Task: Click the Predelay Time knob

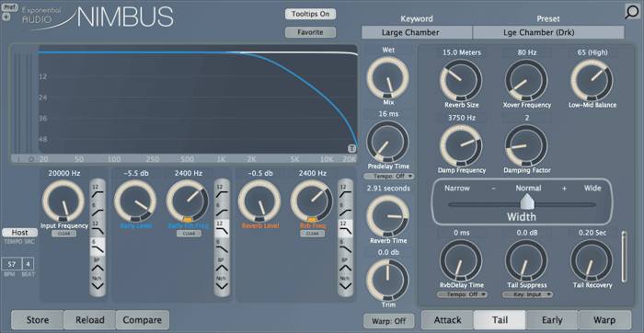Action: [x=387, y=142]
